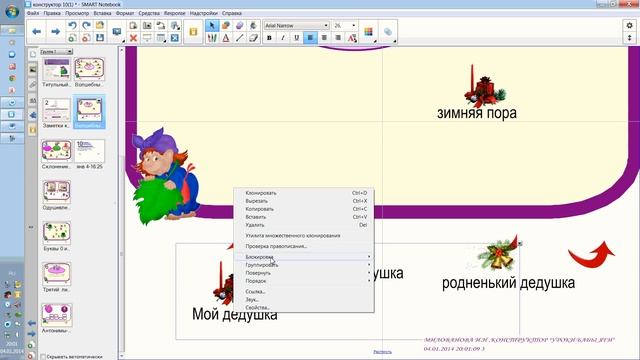
Task: Click the Redo icon in toolbar
Action: pos(86,25)
